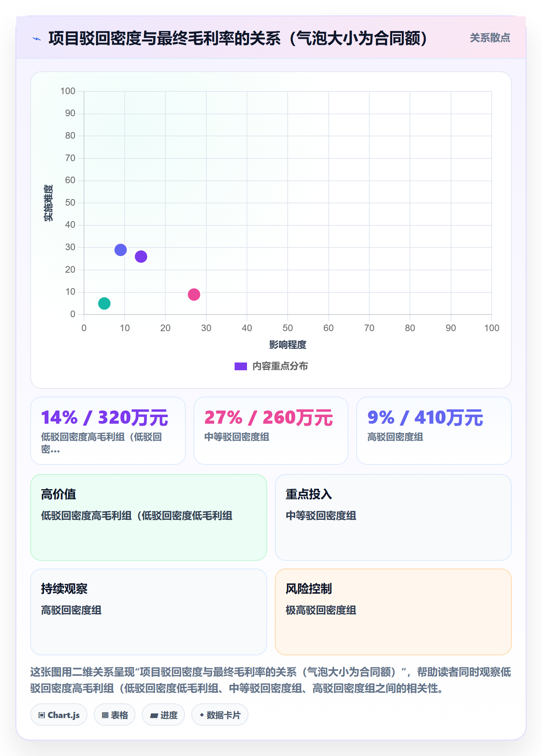Click the 重点投入 quadrant heading
The height and width of the screenshot is (756, 542).
(x=309, y=494)
